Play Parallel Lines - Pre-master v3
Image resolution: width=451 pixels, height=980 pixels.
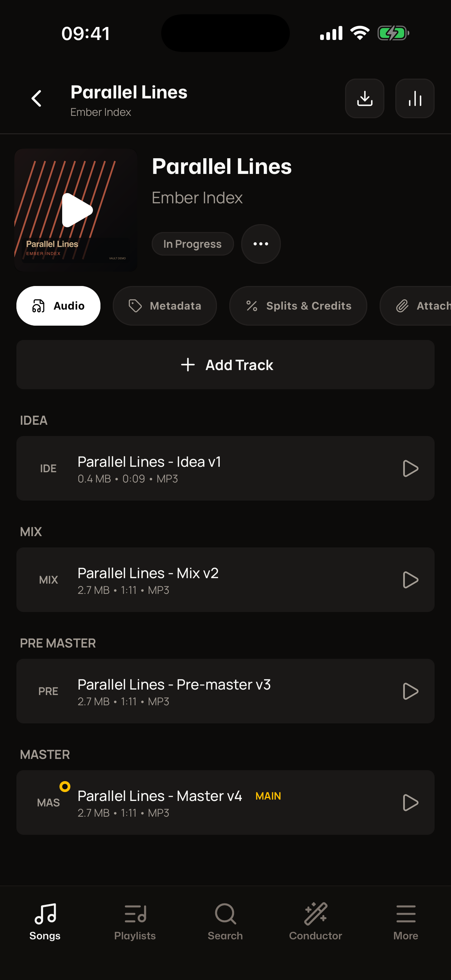(x=410, y=691)
